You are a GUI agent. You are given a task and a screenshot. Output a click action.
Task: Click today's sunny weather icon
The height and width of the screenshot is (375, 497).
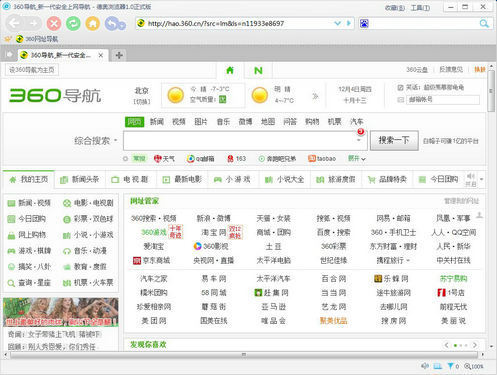(175, 95)
